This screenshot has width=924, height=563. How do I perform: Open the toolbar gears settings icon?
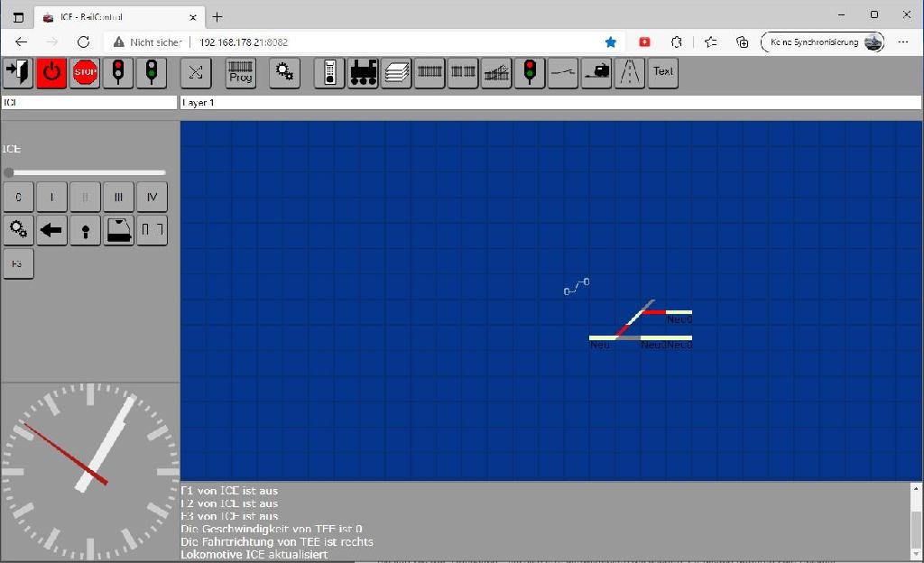(x=285, y=72)
